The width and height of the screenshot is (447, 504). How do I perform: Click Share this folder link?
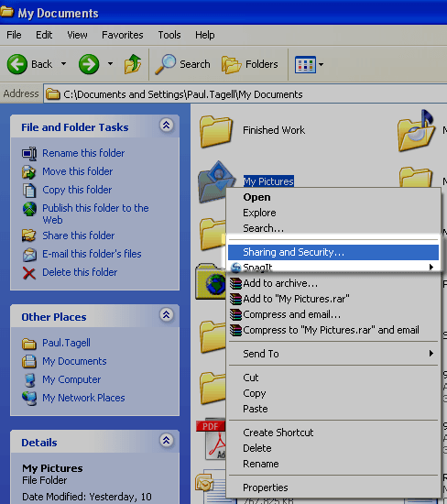(79, 236)
